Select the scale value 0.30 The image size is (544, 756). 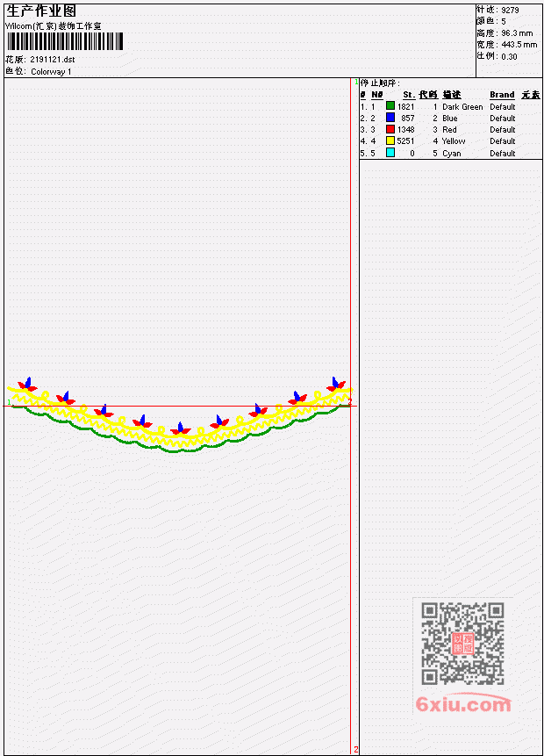click(509, 56)
